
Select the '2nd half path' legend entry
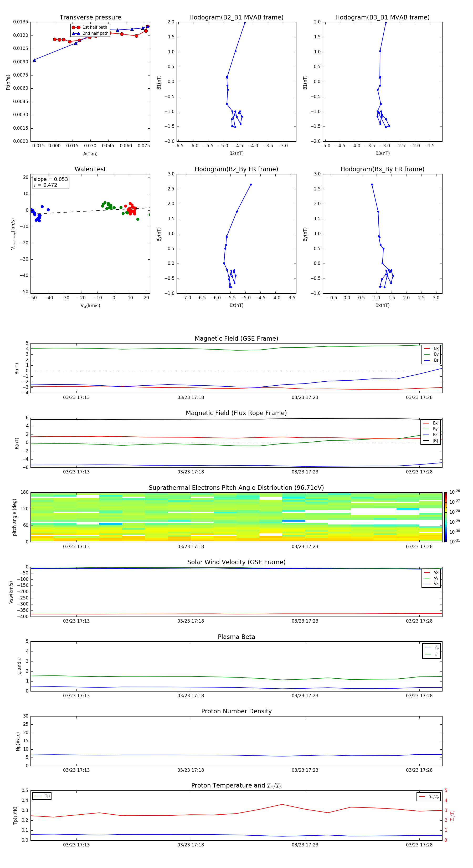tap(90, 33)
